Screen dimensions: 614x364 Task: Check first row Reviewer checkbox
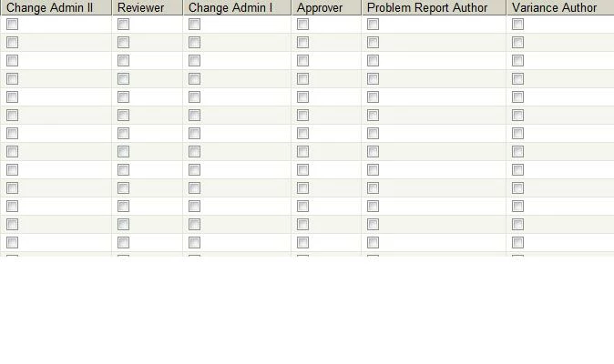tap(123, 25)
